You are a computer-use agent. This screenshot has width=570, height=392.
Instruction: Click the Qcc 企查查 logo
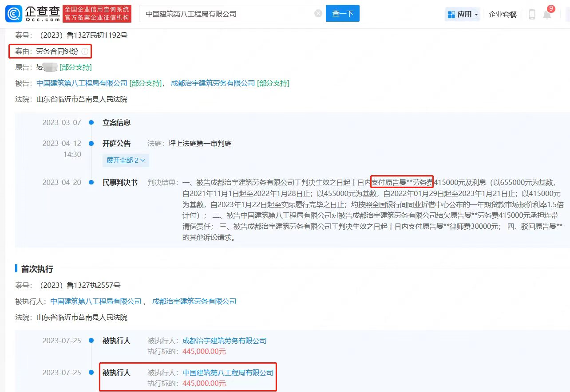tap(32, 14)
